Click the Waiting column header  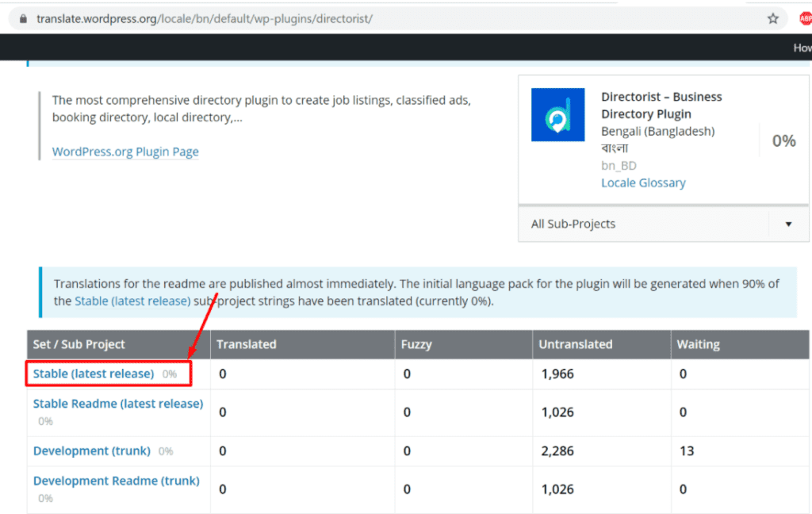tap(740, 344)
